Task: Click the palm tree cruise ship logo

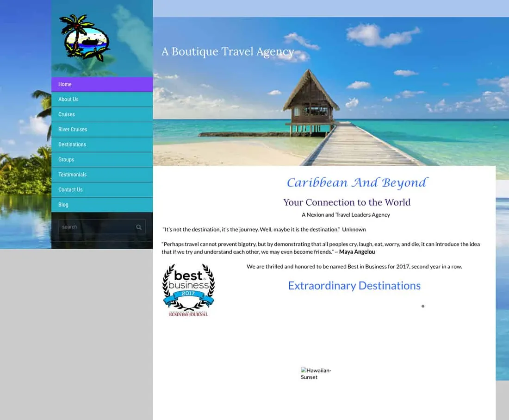Action: 85,38
